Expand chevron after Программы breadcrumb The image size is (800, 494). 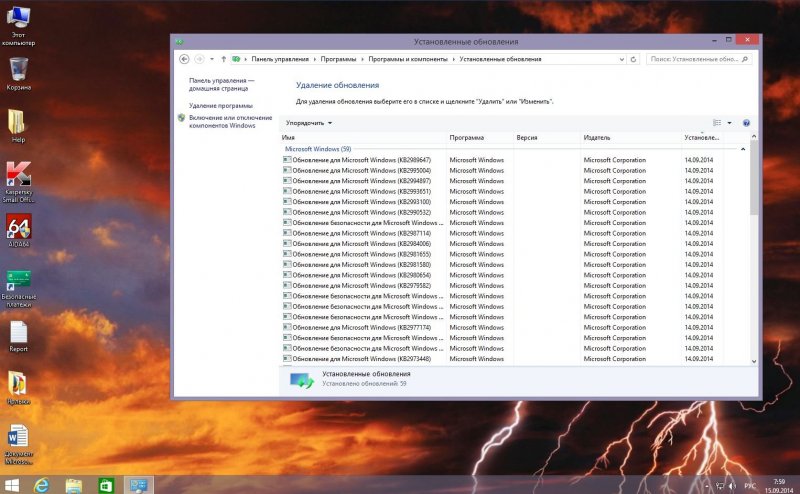tap(362, 59)
